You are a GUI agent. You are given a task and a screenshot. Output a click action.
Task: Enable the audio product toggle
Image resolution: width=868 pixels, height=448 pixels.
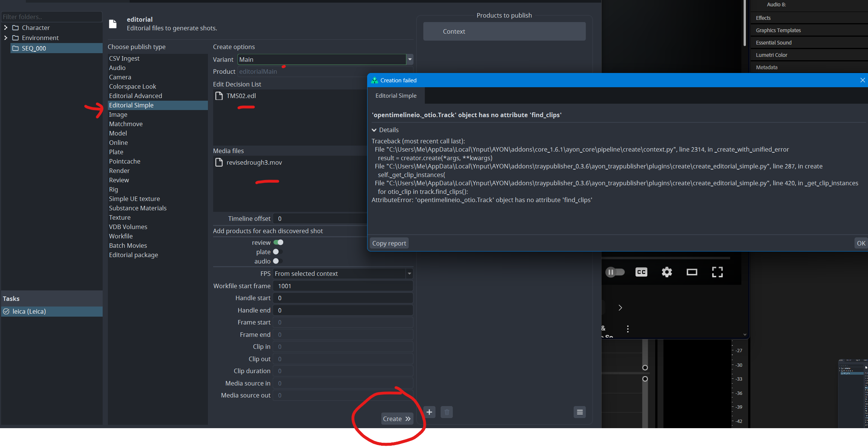click(x=278, y=261)
